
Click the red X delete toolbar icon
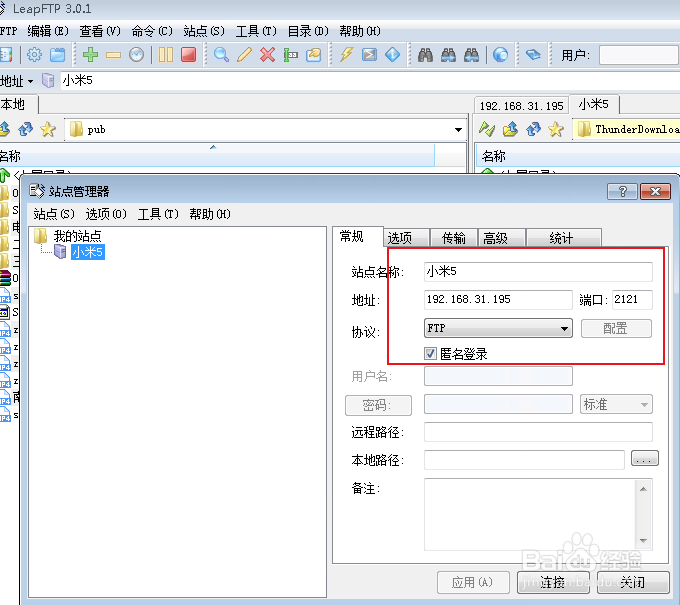pos(268,55)
